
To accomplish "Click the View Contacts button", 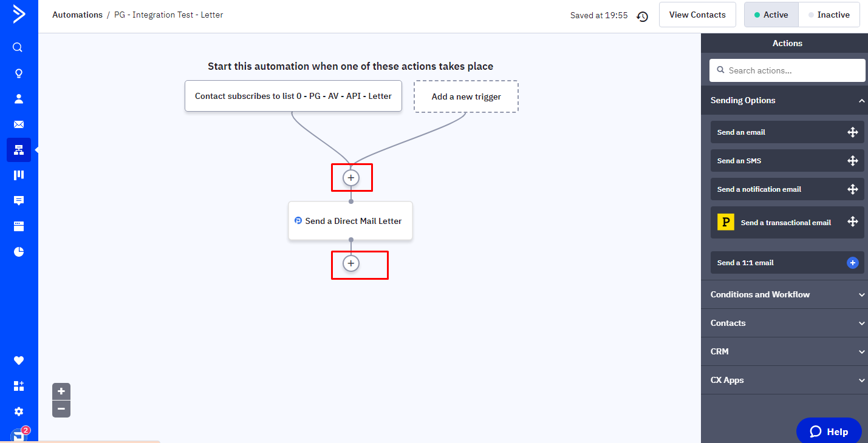I will tap(697, 15).
